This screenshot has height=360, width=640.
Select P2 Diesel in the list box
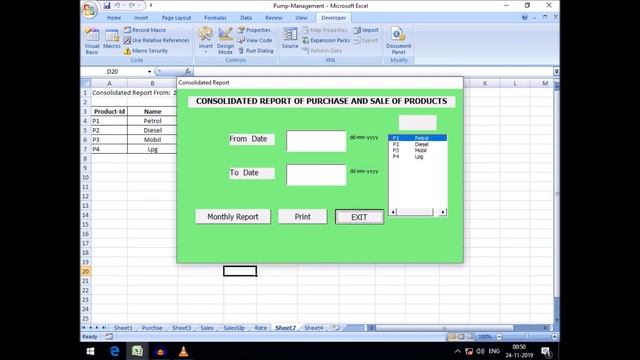click(418, 144)
